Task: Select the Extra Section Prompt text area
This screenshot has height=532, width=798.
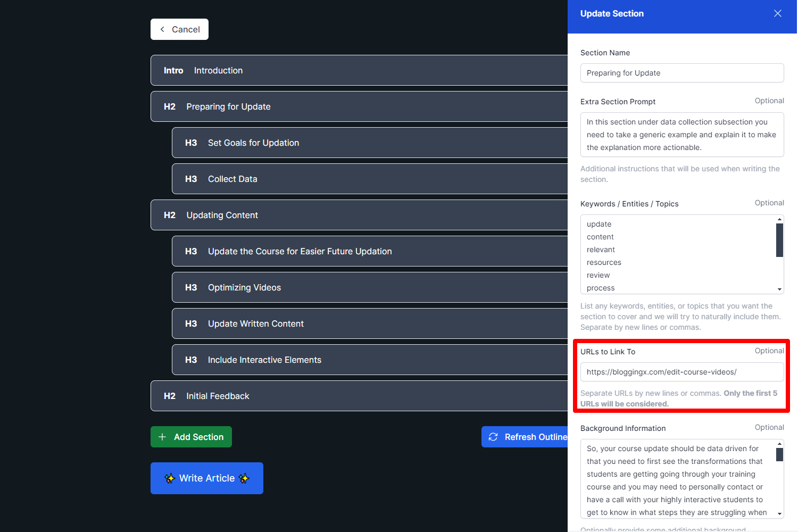Action: (682, 135)
